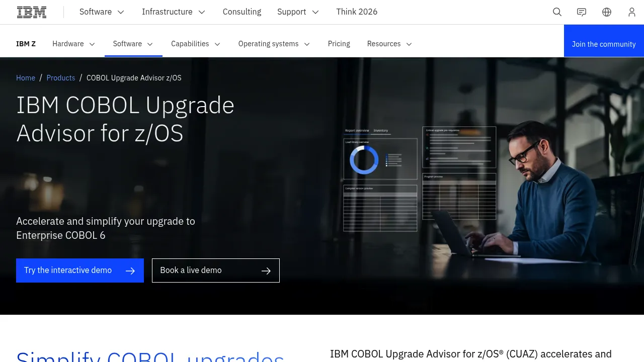Click the IBM Z label
The image size is (644, 362).
(26, 44)
